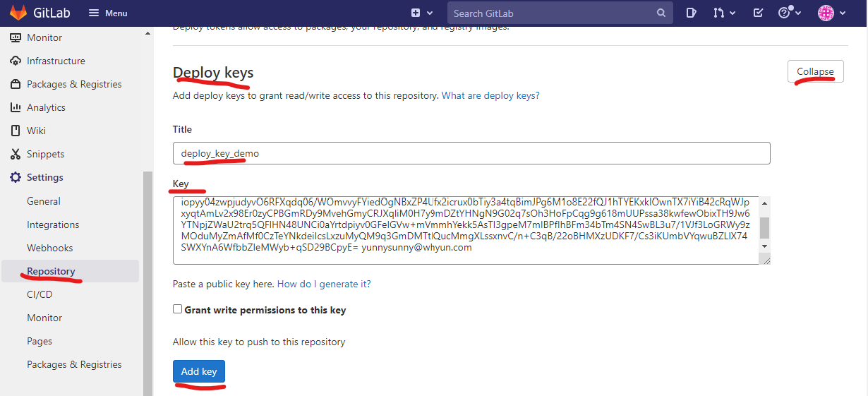Click the Analytics chart icon

(16, 107)
